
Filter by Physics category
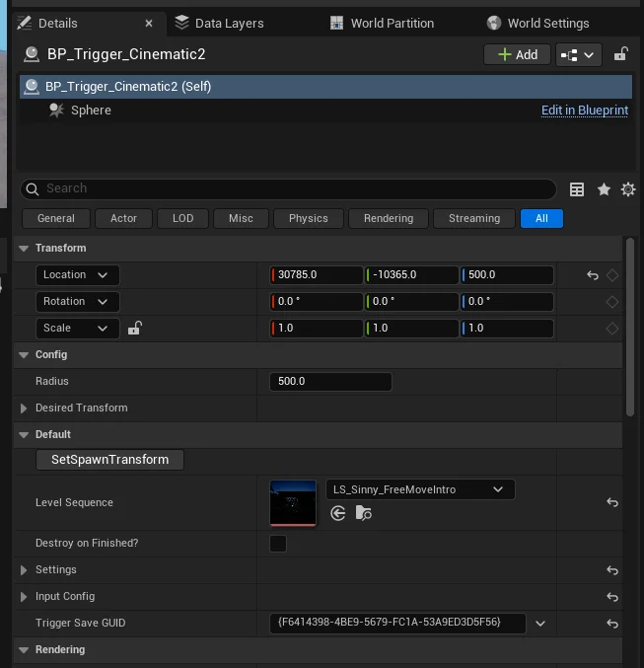[x=309, y=218]
